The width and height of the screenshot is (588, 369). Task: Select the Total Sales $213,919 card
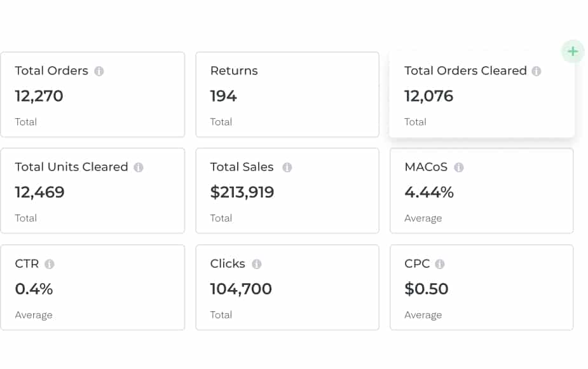[287, 191]
